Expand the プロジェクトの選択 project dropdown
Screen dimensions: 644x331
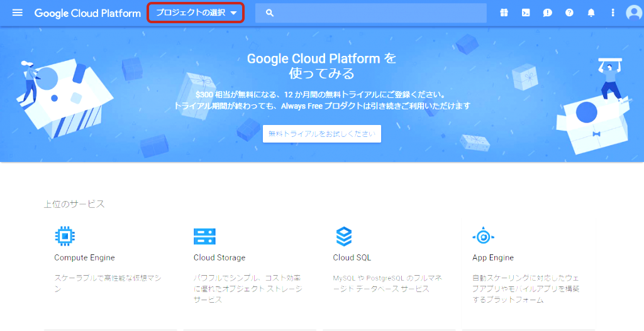pos(196,13)
